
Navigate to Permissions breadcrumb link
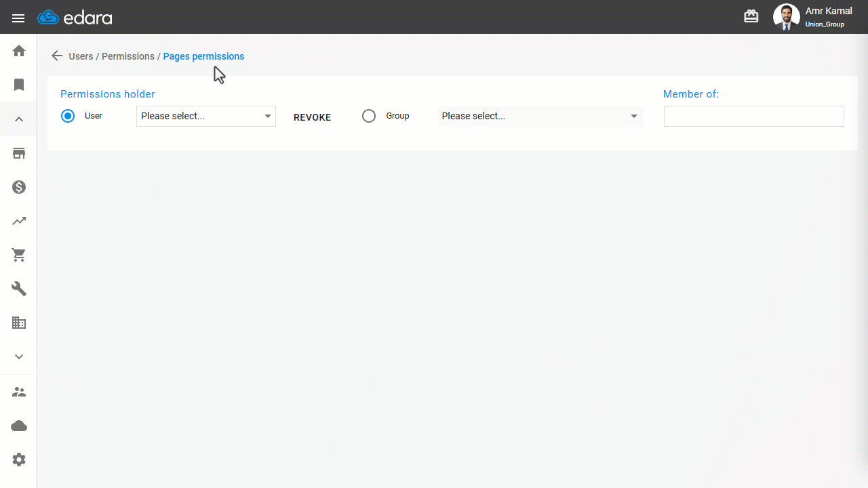128,56
